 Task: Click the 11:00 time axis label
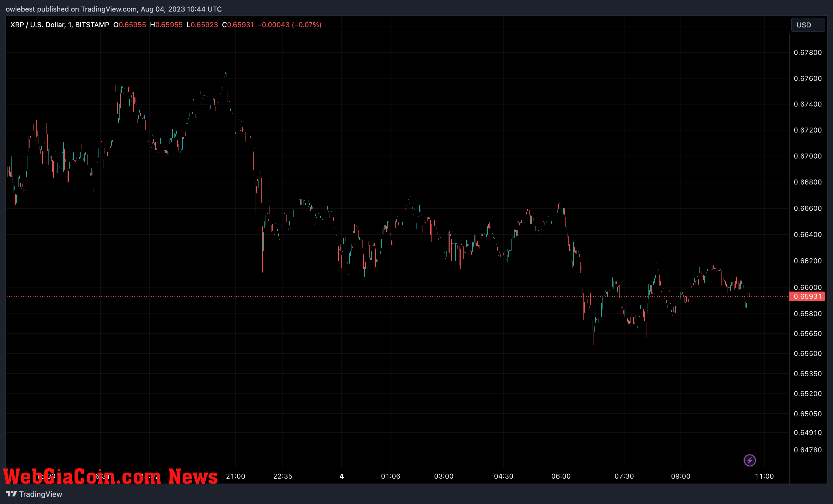[764, 476]
